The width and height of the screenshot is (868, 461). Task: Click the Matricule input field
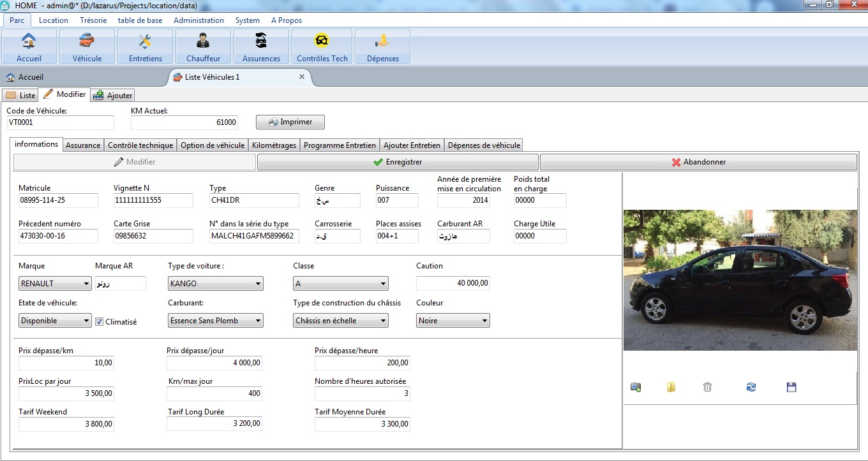click(x=58, y=200)
